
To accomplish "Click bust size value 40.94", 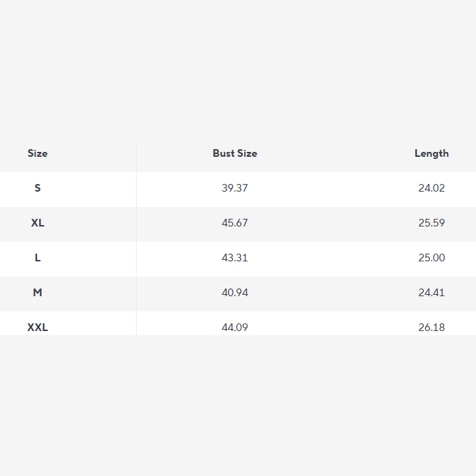I will pos(235,293).
